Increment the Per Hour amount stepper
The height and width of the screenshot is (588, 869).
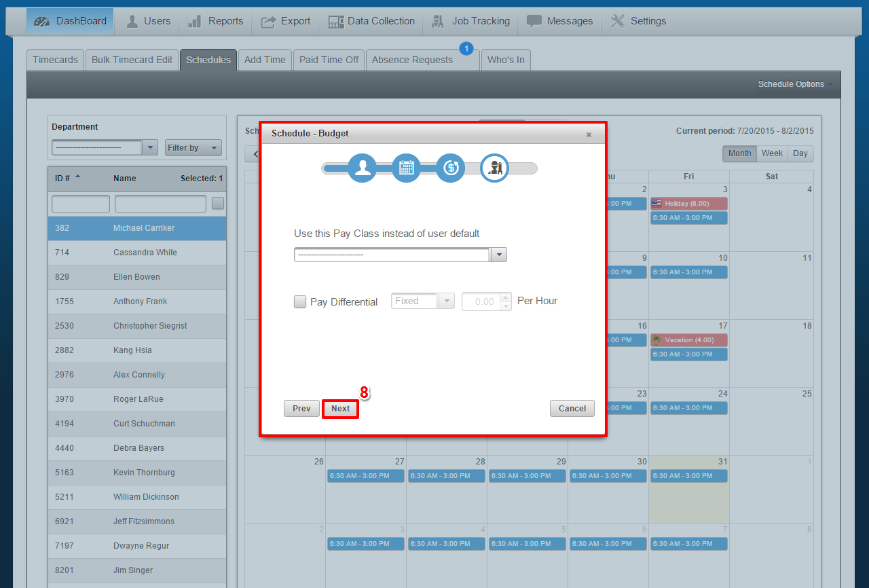pyautogui.click(x=504, y=297)
